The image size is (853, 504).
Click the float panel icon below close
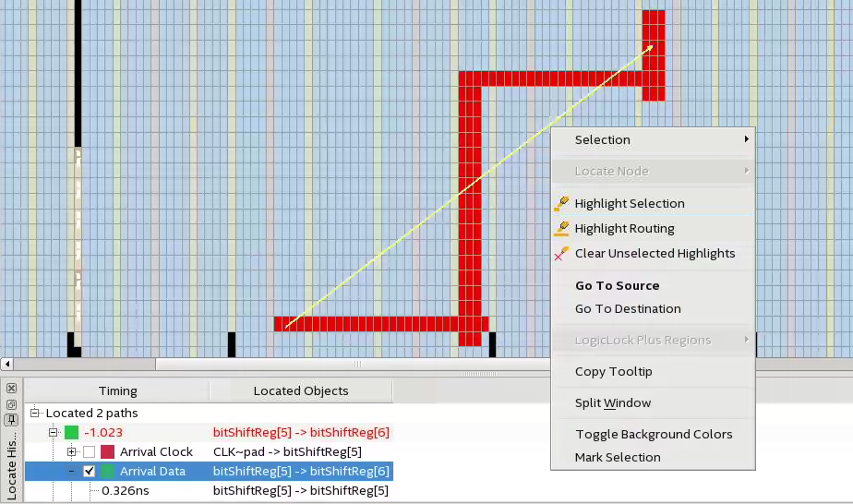(11, 404)
